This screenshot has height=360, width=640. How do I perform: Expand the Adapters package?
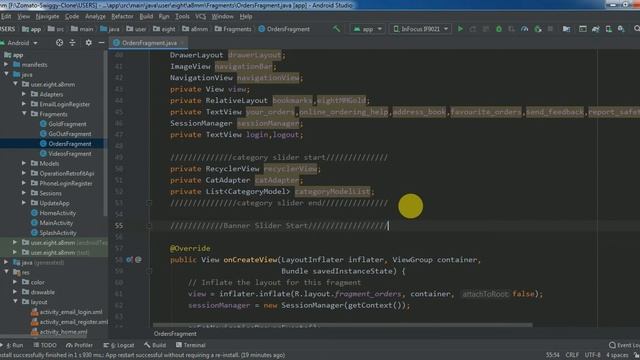24,94
